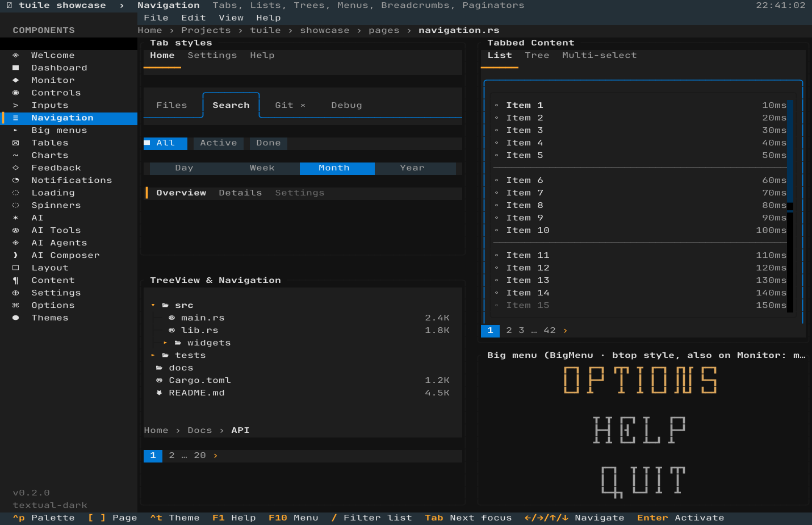Select the Done filter chip
The height and width of the screenshot is (525, 812).
(x=269, y=143)
